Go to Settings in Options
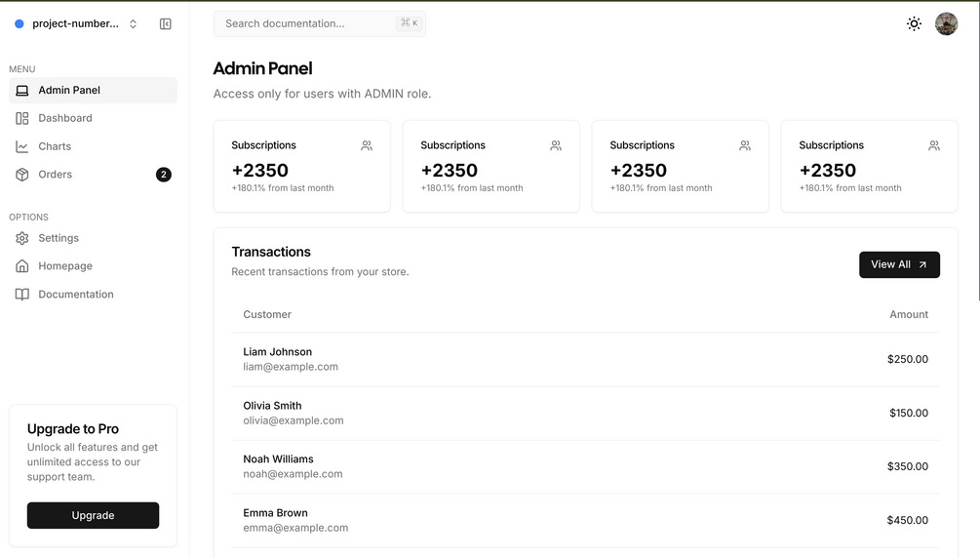 [x=59, y=238]
